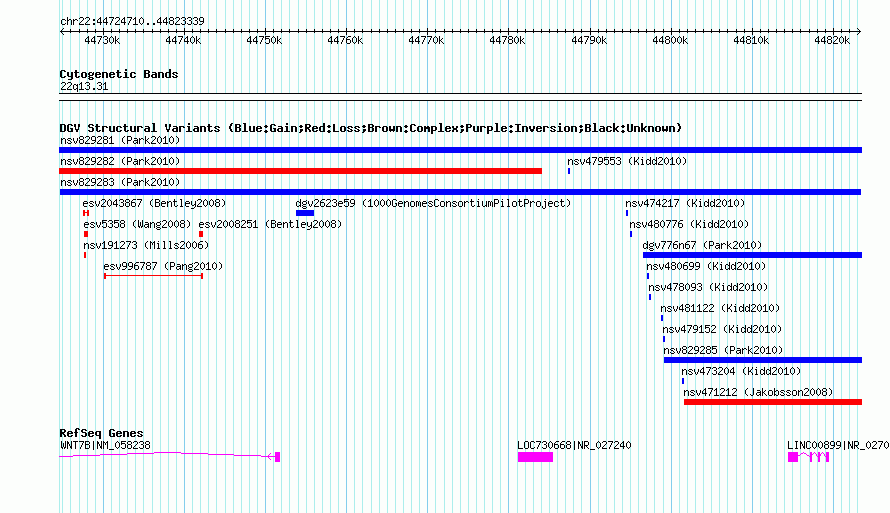
Task: Click the esv2043867 (Bentley2008) label
Action: click(154, 203)
